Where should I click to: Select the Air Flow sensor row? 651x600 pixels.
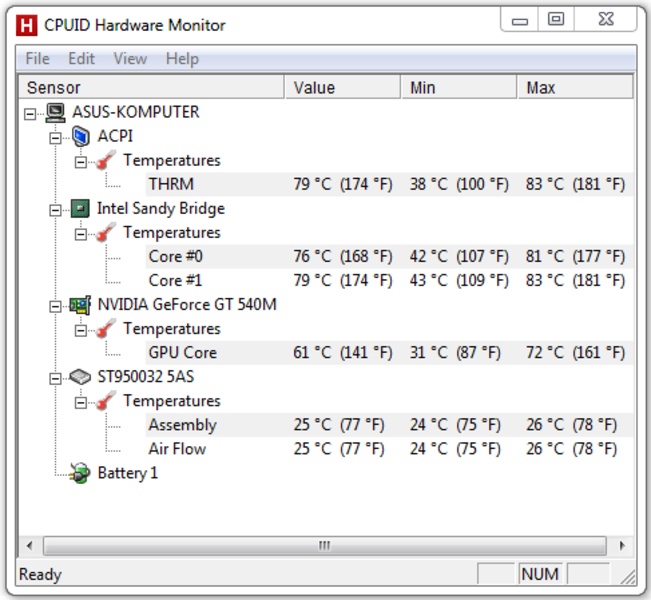pyautogui.click(x=389, y=449)
